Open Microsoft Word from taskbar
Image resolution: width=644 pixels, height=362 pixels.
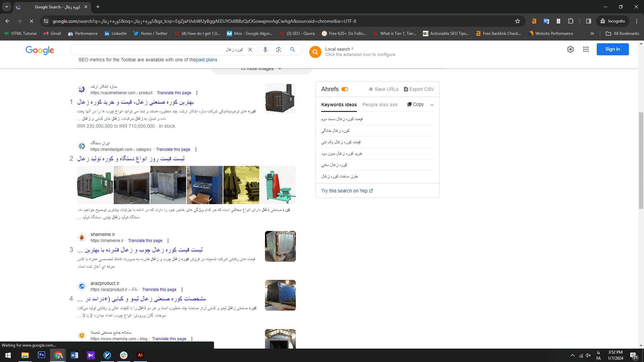point(74,355)
